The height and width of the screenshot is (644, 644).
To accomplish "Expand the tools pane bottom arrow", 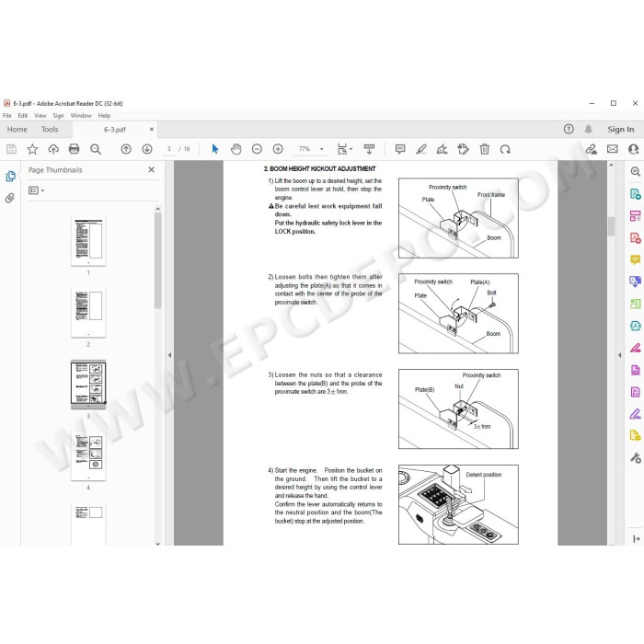I will 637,539.
